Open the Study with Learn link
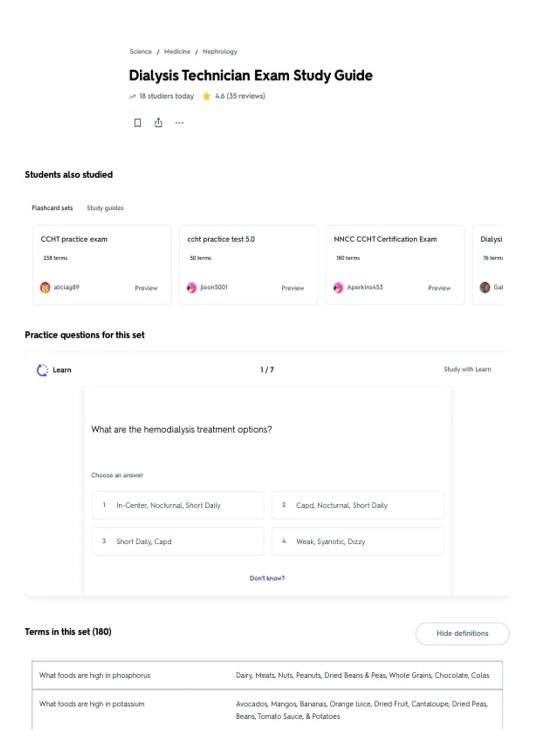Image resolution: width=534 pixels, height=756 pixels. coord(467,369)
